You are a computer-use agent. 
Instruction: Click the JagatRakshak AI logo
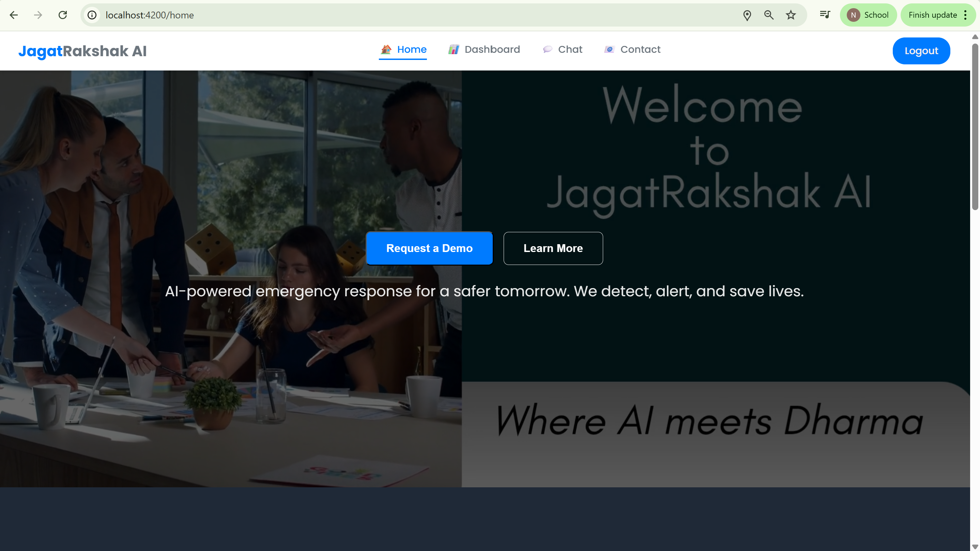click(x=82, y=51)
